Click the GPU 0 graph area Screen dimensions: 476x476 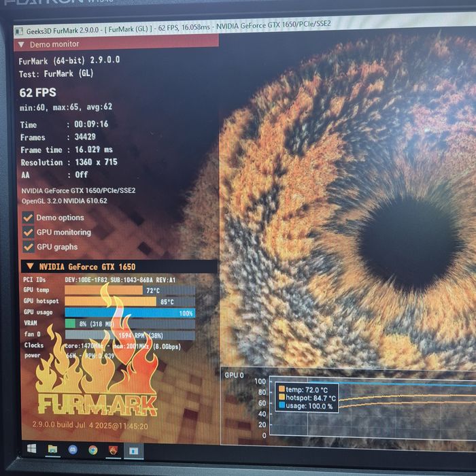(373, 407)
